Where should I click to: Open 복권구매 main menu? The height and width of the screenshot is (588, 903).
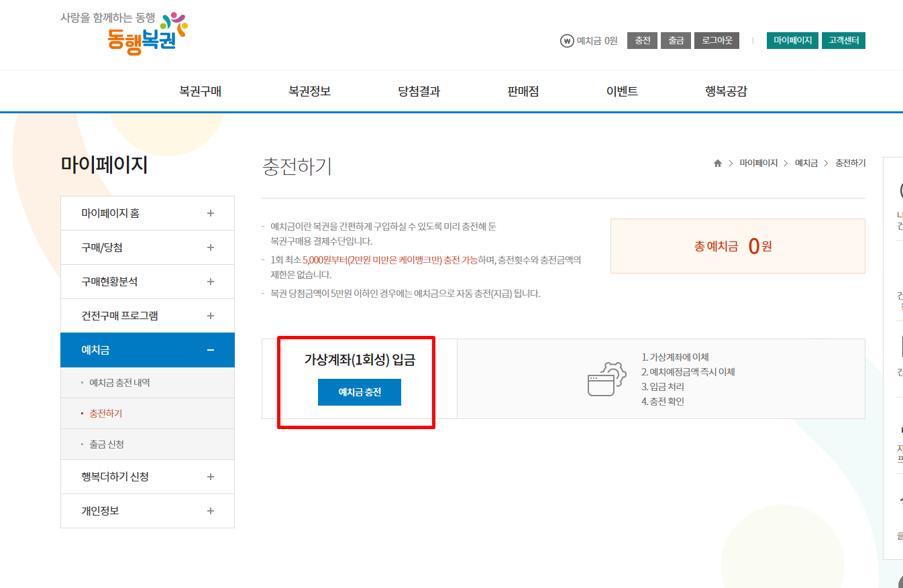[200, 92]
